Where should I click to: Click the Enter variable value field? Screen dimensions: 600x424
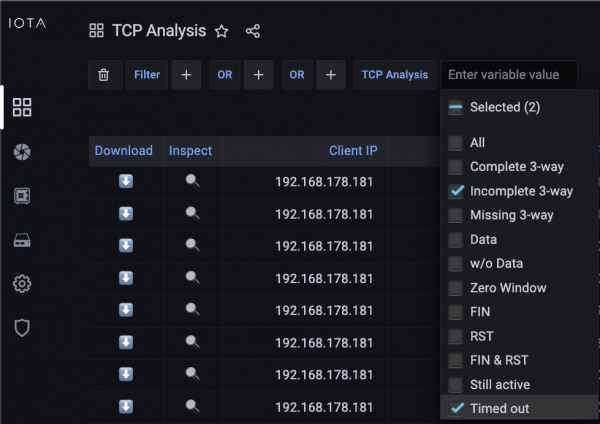click(508, 75)
